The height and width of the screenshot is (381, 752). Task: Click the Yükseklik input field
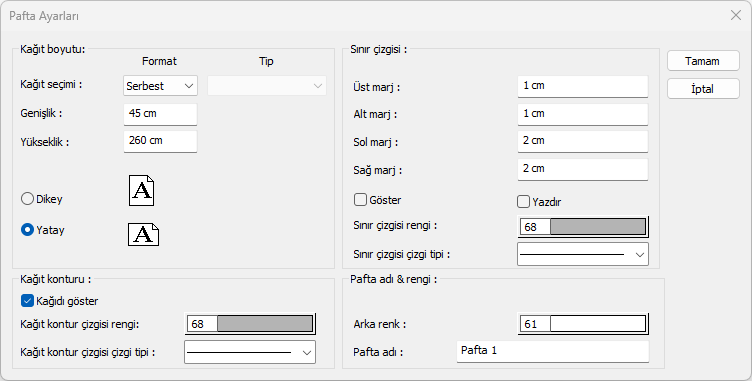tap(160, 142)
